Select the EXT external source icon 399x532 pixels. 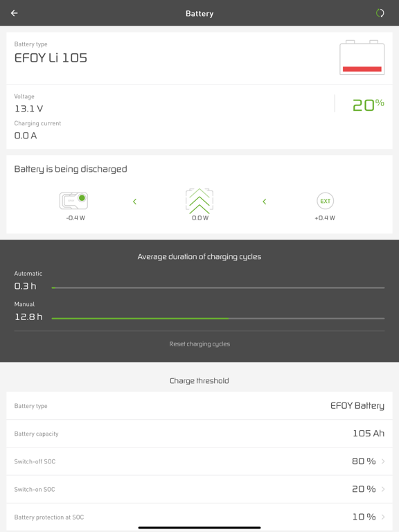(x=325, y=201)
